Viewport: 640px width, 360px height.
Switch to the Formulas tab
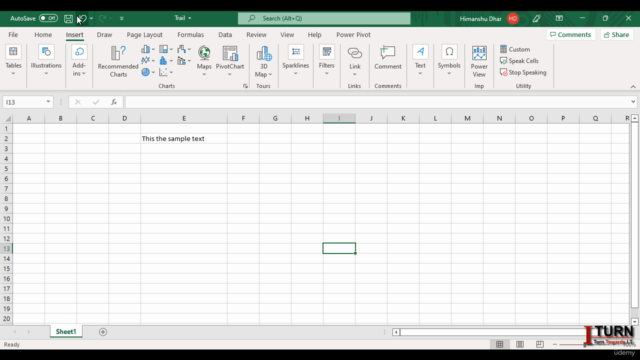click(x=191, y=35)
